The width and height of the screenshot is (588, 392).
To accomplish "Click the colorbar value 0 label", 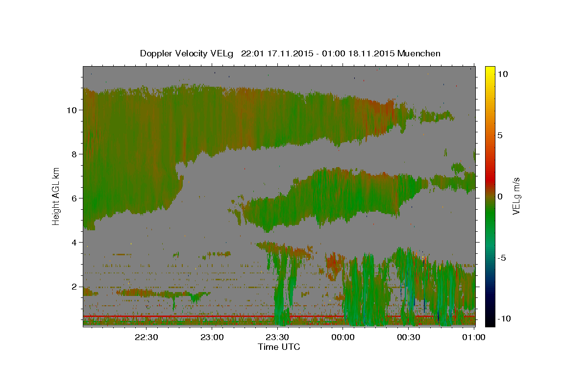I will pos(500,196).
